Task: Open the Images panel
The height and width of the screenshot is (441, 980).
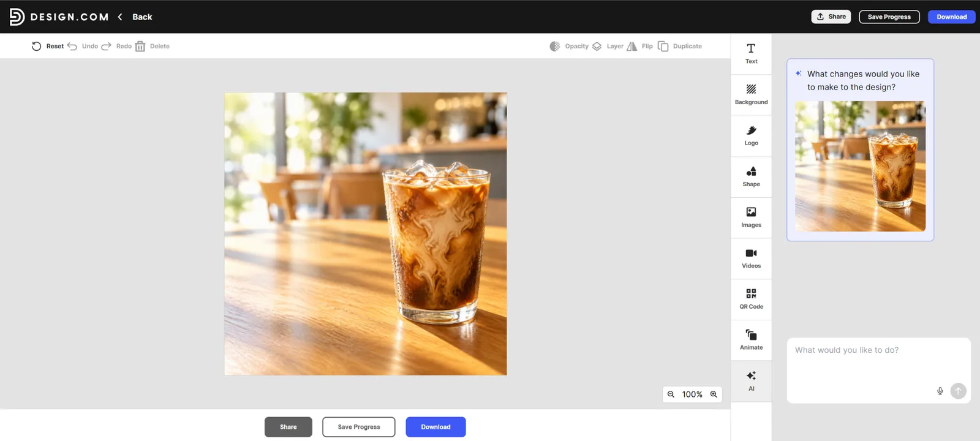Action: tap(751, 217)
